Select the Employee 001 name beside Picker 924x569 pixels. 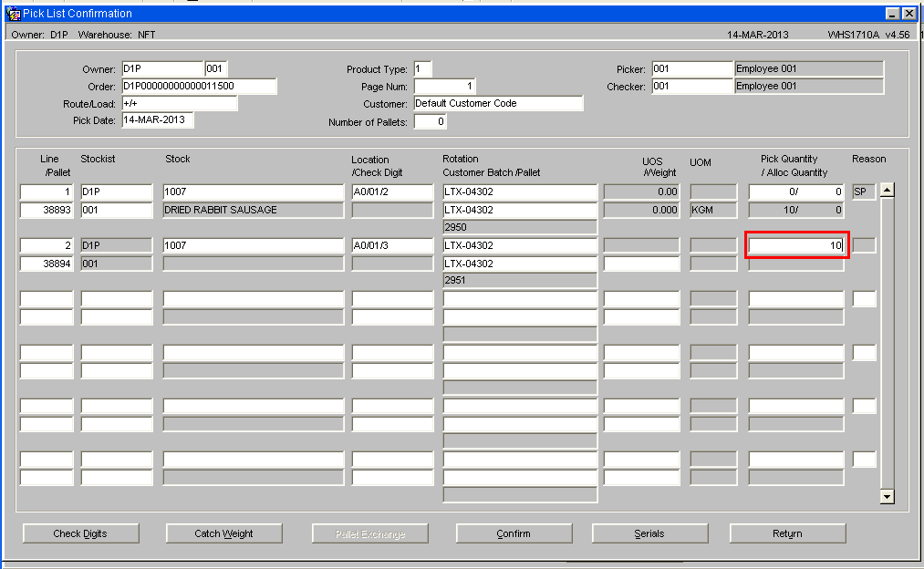(809, 69)
